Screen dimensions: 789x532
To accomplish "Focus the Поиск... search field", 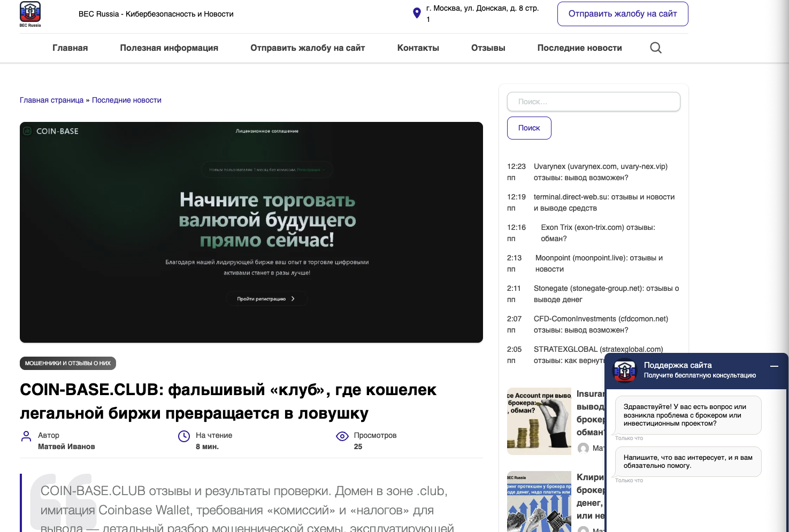I will [x=594, y=102].
